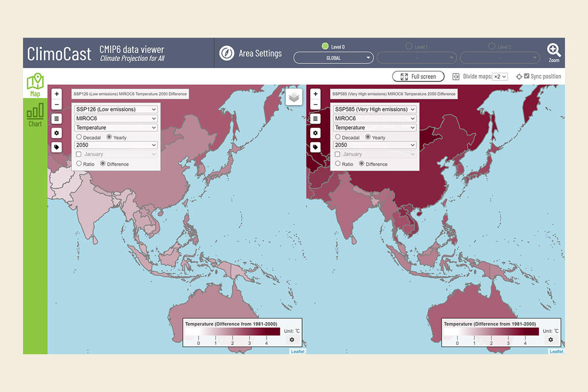The image size is (588, 392).
Task: Click the tag label icon on left map
Action: (x=57, y=147)
